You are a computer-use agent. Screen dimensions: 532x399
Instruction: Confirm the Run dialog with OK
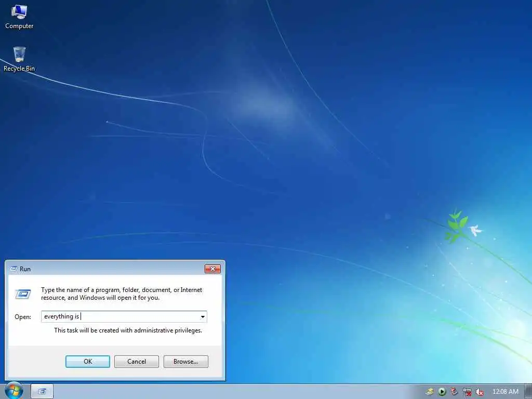[x=87, y=362]
